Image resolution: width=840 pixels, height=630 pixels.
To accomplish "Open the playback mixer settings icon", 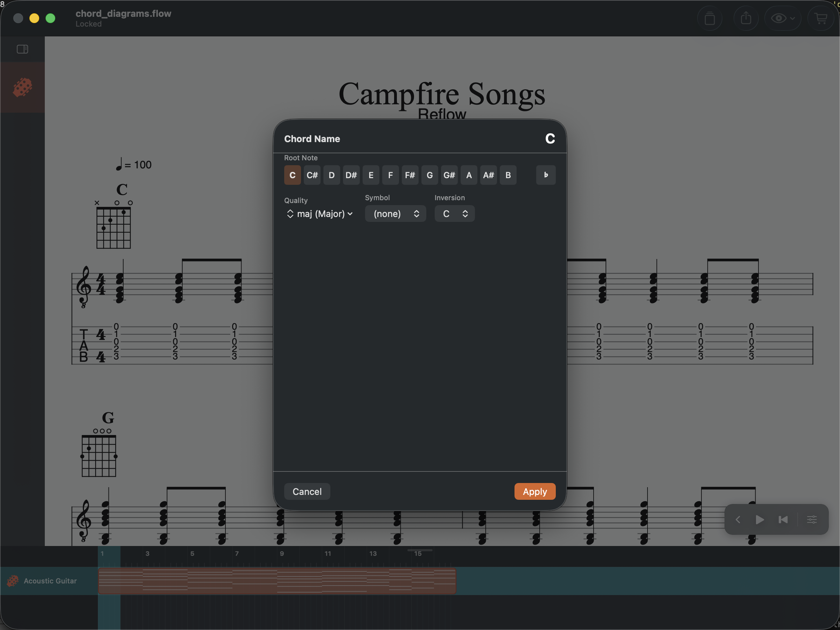I will coord(812,519).
